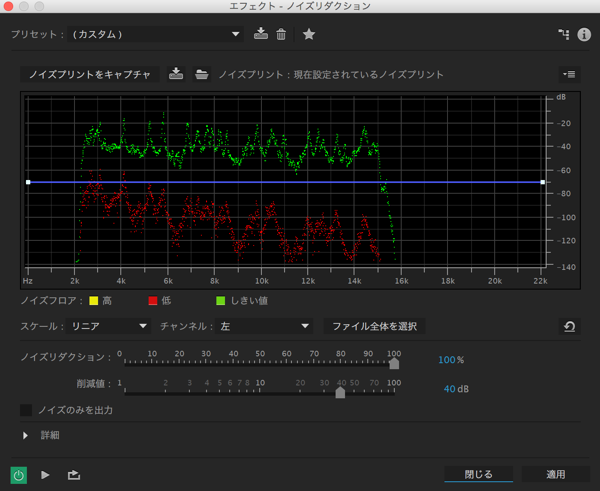This screenshot has height=491, width=600.
Task: Click the 10k frequency axis label
Action: [x=262, y=281]
